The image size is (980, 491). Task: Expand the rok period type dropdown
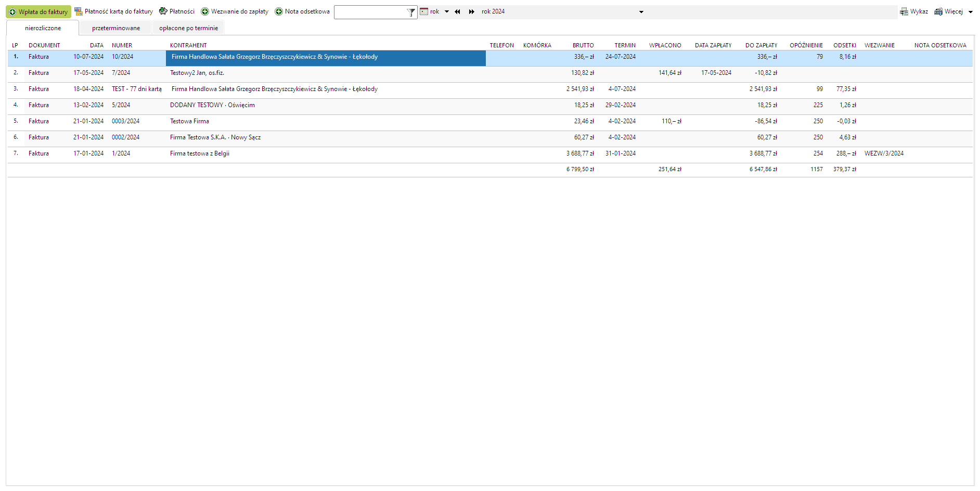(447, 11)
